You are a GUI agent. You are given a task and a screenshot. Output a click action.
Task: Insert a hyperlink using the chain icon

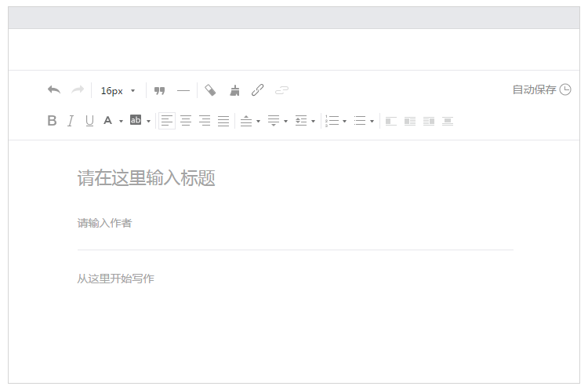(257, 90)
